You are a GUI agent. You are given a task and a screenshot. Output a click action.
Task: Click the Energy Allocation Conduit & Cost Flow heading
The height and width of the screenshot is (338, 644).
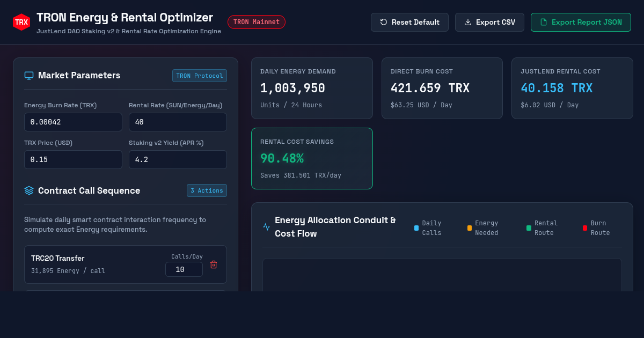coord(335,227)
